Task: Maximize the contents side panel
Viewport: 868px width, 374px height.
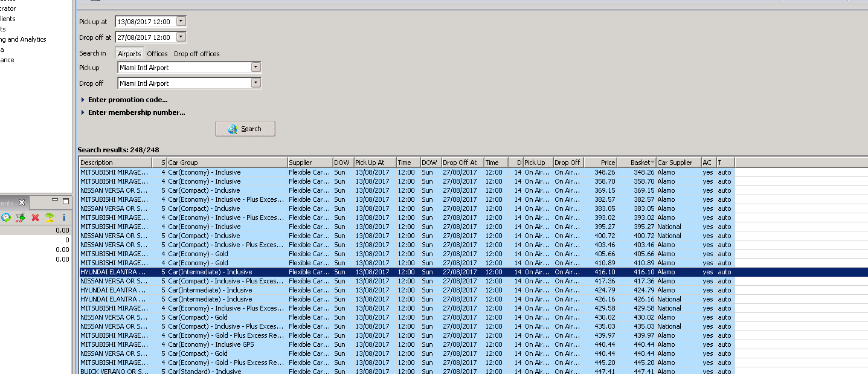Action: click(66, 201)
